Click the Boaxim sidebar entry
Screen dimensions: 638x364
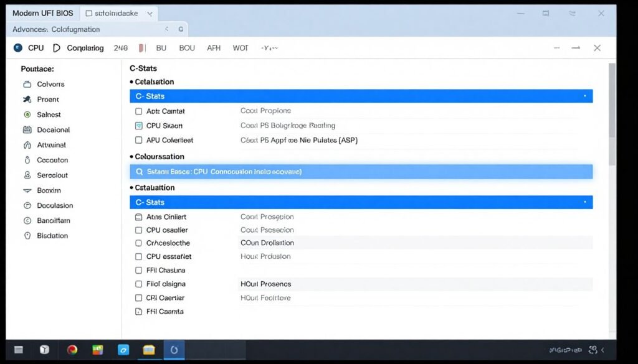point(49,190)
